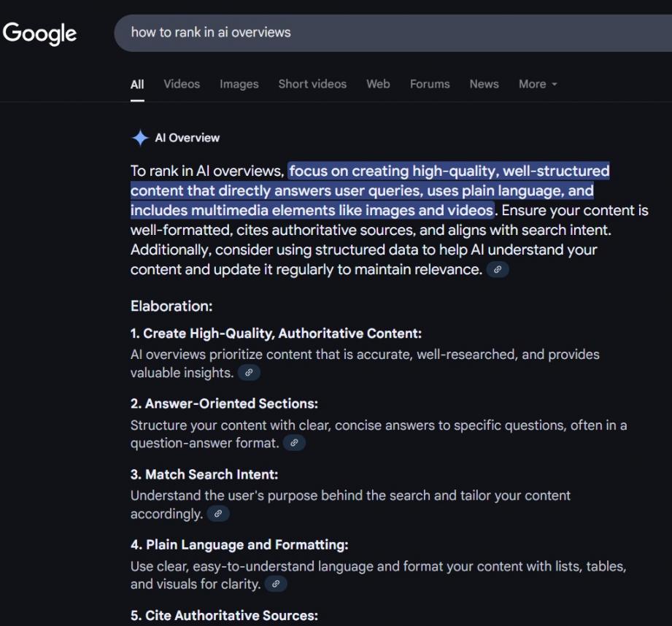Expand the More search filters dropdown
This screenshot has width=672, height=626.
point(538,84)
